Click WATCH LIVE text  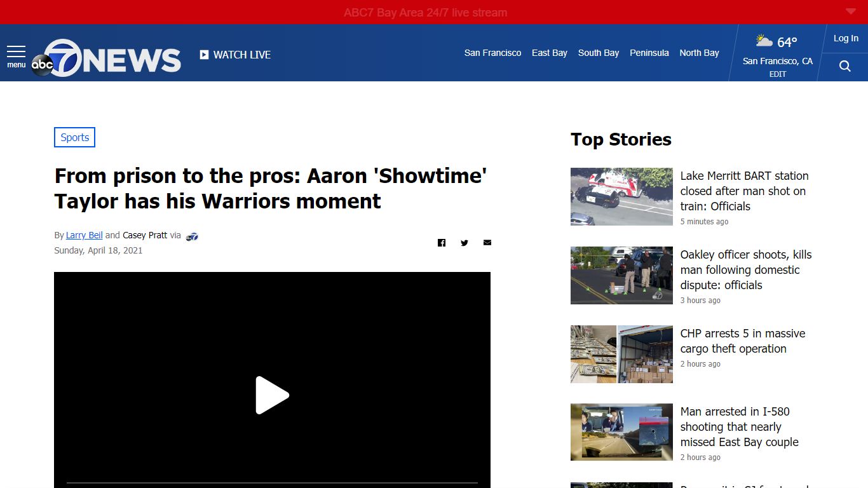click(242, 55)
